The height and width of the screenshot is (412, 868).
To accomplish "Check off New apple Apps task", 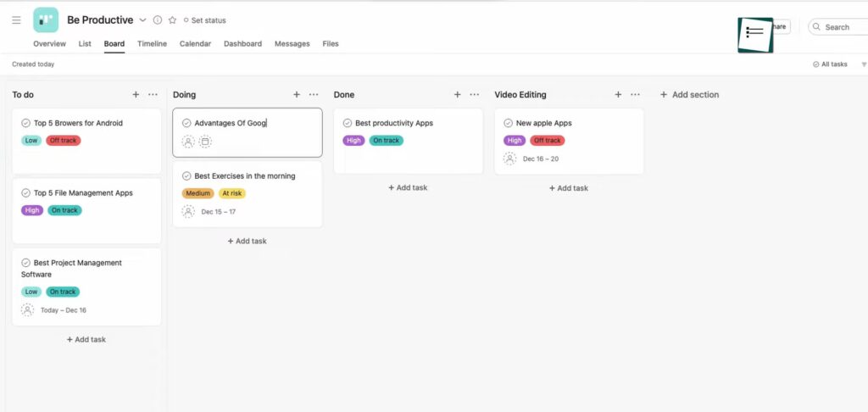I will (509, 123).
